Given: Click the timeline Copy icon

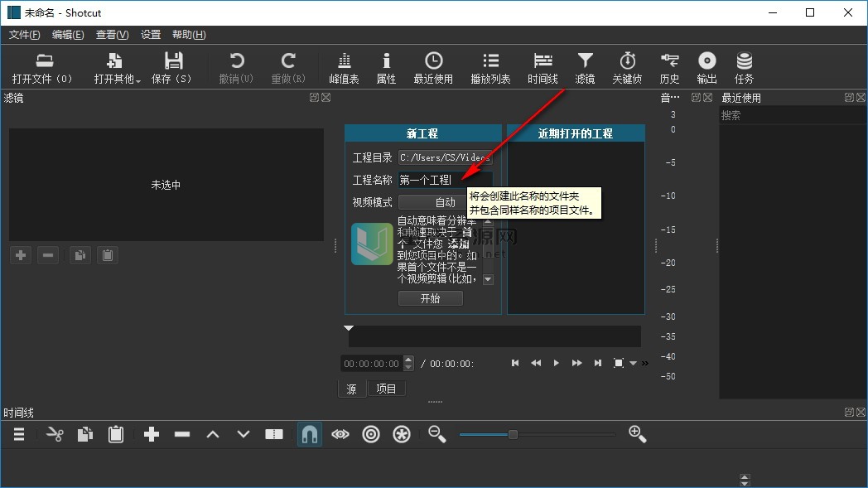Looking at the screenshot, I should [85, 434].
